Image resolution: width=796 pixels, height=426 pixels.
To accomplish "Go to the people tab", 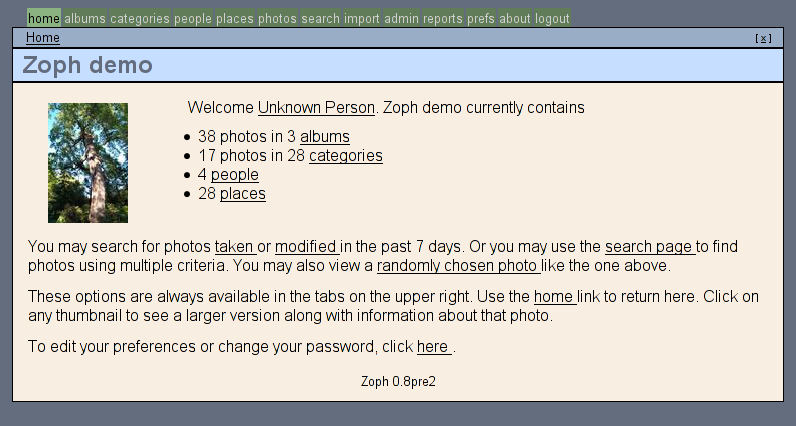I will (192, 18).
